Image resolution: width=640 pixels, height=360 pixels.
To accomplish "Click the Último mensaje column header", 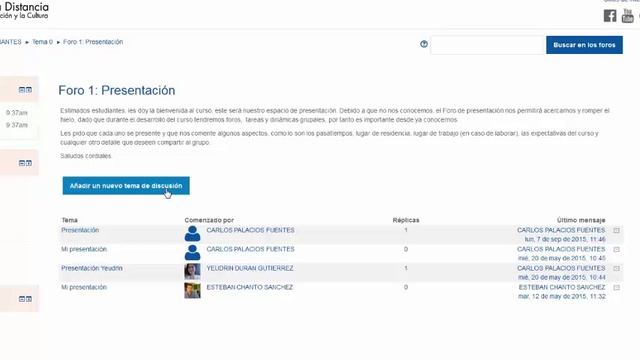I will pyautogui.click(x=581, y=220).
